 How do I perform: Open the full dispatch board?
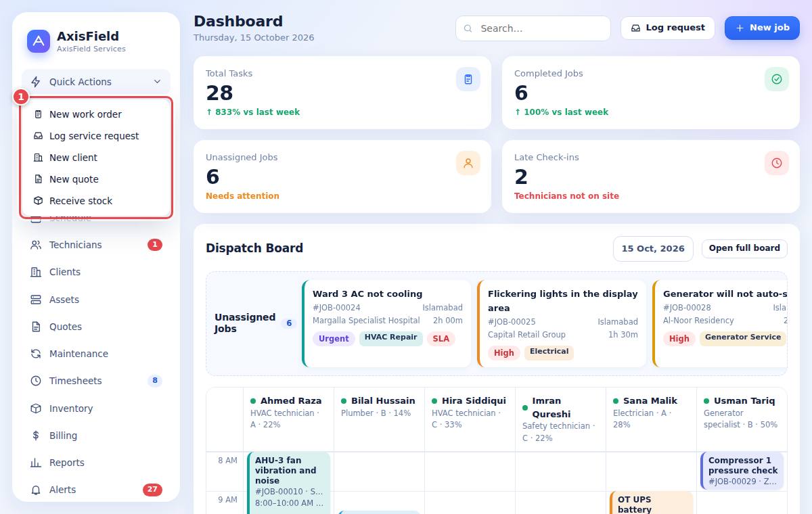click(x=744, y=248)
